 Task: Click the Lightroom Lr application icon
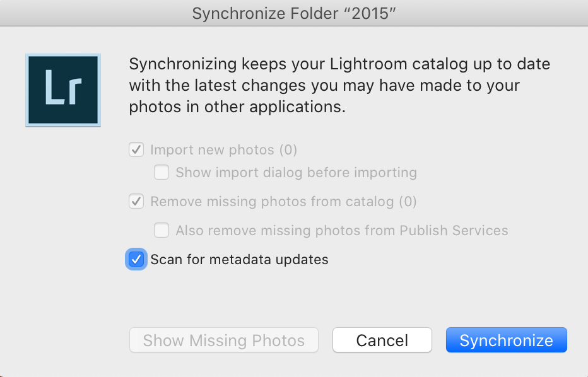63,90
